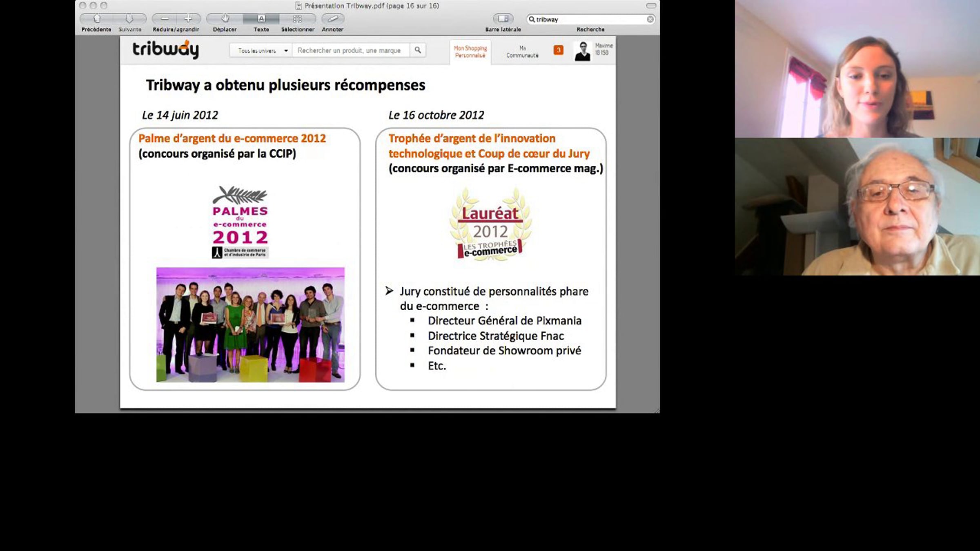Toggle the Barre latérale sidebar
The height and width of the screenshot is (551, 980).
coord(503,19)
